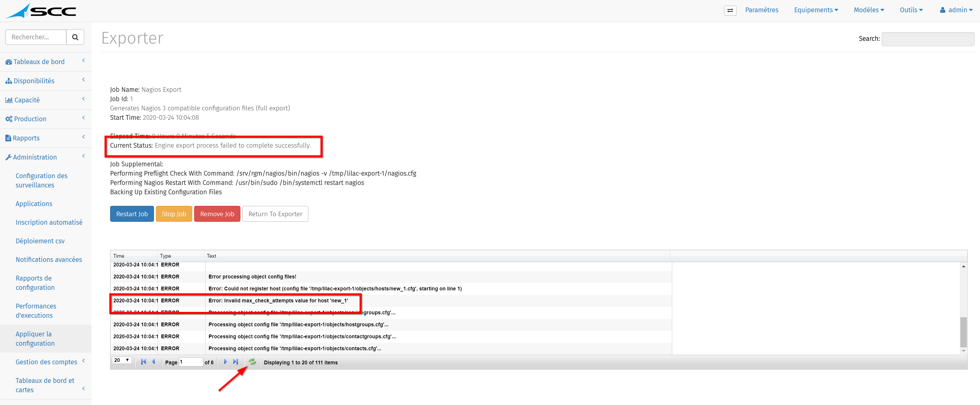Expand Capacité chevron
Viewport: 980px width, 405px height.
point(83,99)
